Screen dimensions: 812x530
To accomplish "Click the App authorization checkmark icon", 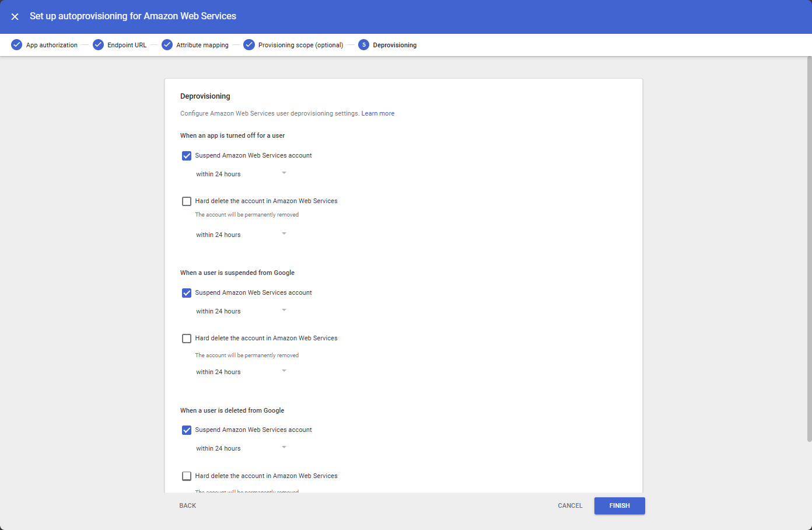I will (16, 45).
